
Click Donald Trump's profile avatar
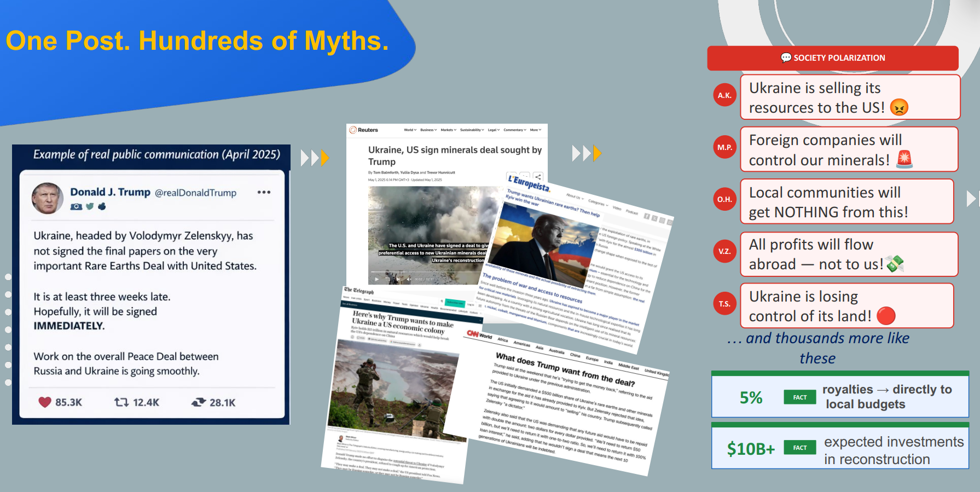tap(48, 198)
